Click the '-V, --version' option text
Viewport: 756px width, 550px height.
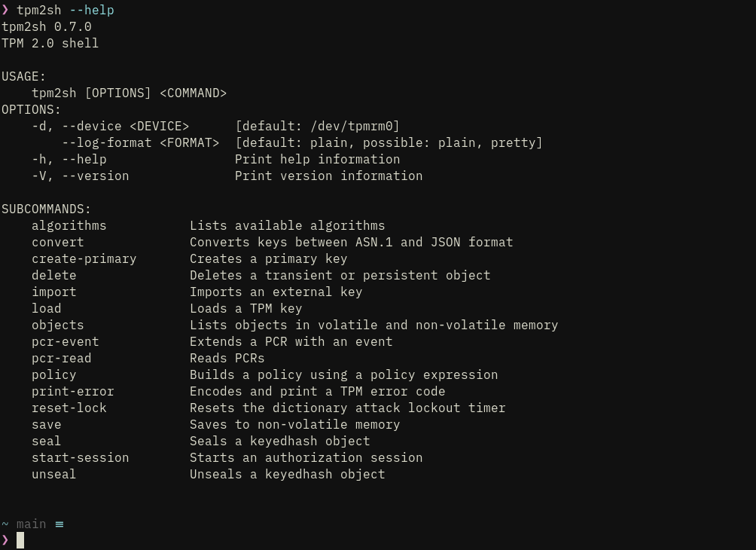tap(80, 176)
